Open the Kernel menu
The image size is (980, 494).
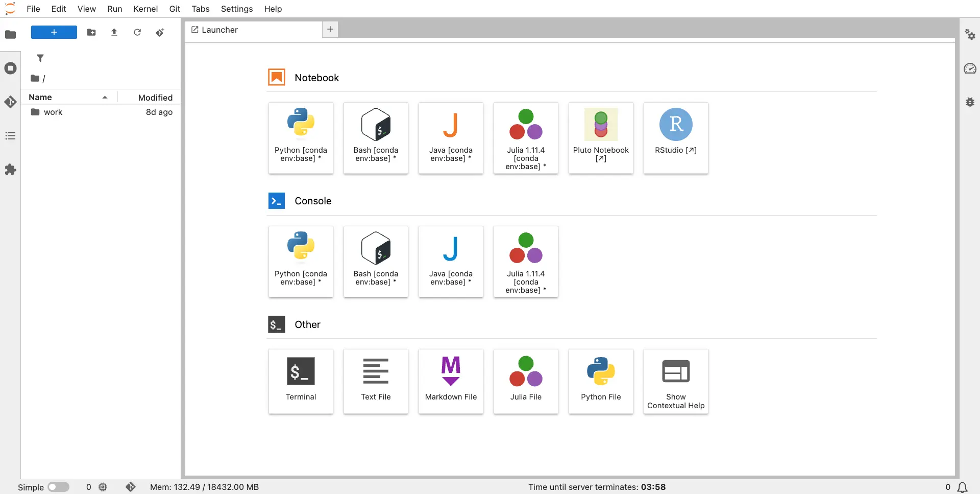tap(145, 9)
